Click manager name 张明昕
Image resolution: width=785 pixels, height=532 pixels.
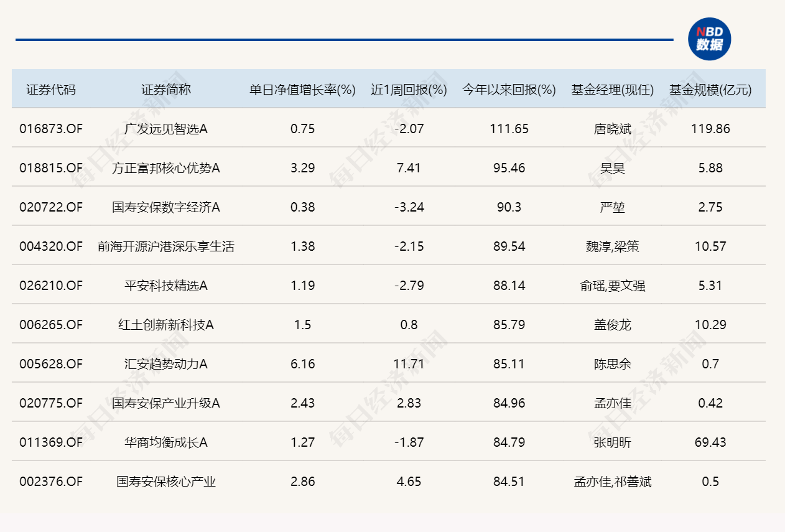(612, 442)
